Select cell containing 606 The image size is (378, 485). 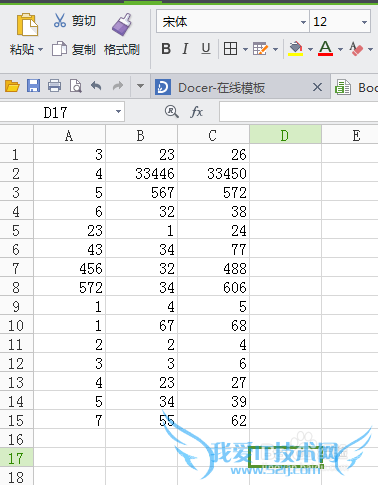point(213,287)
